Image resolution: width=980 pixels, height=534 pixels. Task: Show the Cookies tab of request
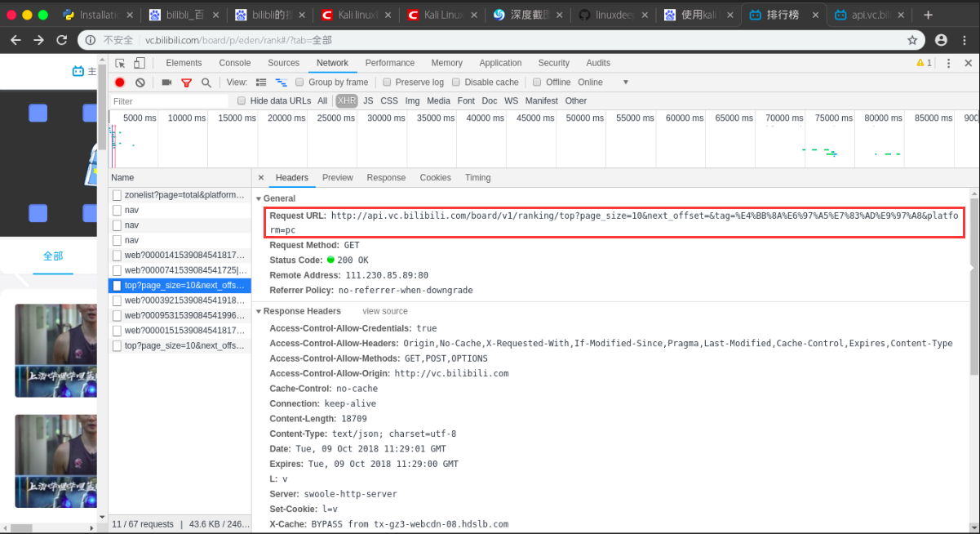point(436,177)
